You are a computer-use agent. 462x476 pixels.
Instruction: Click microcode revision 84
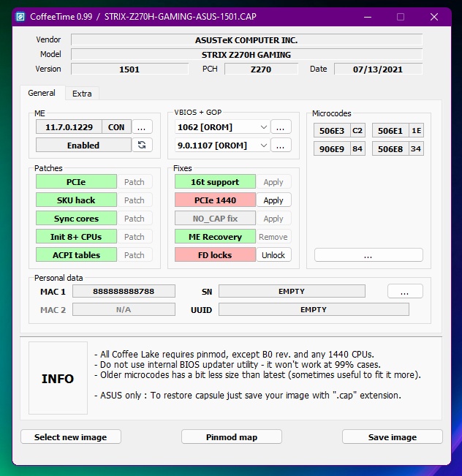pyautogui.click(x=357, y=148)
